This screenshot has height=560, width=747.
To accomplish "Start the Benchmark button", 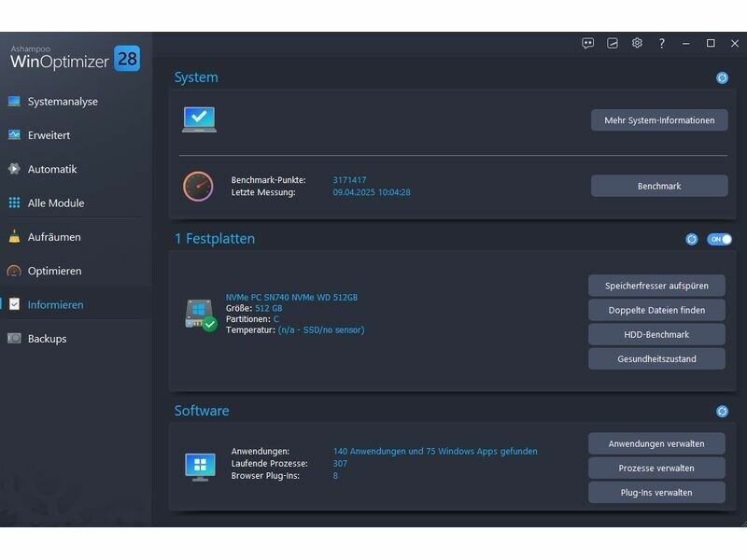I will (x=658, y=186).
